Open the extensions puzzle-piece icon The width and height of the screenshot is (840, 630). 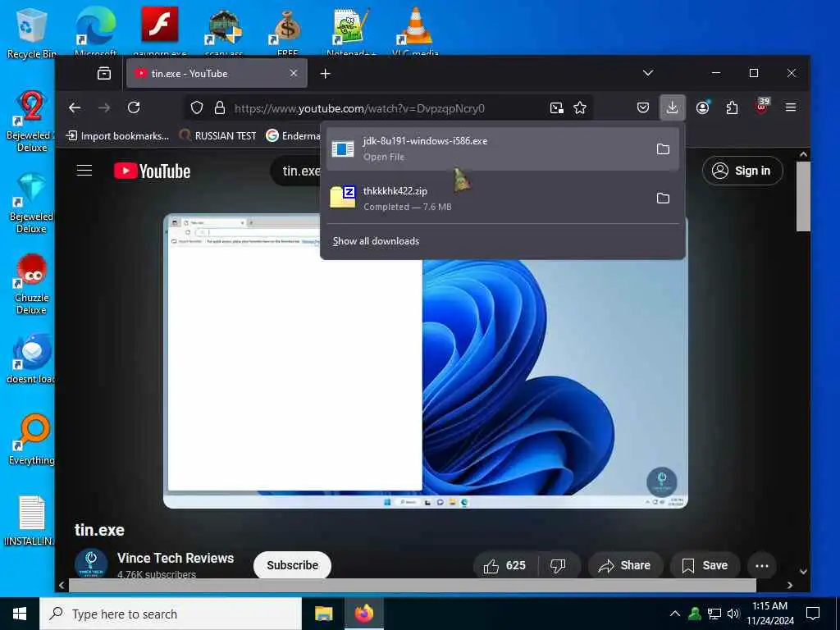732,107
